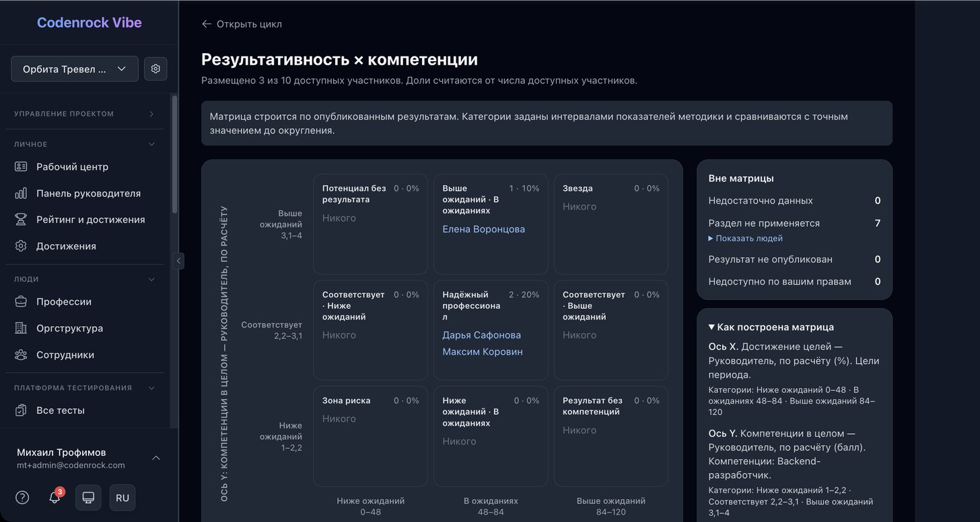Open Дарья Сафонова profile link
The height and width of the screenshot is (522, 980).
pyautogui.click(x=481, y=335)
